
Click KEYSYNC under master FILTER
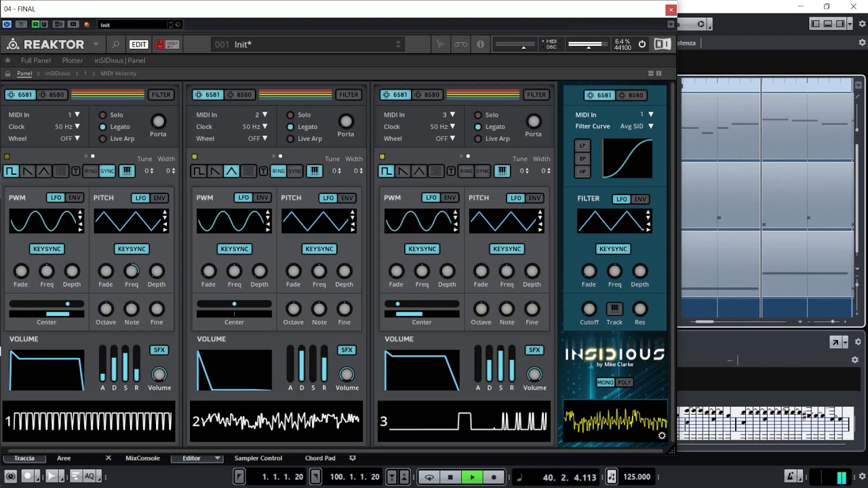pyautogui.click(x=614, y=249)
